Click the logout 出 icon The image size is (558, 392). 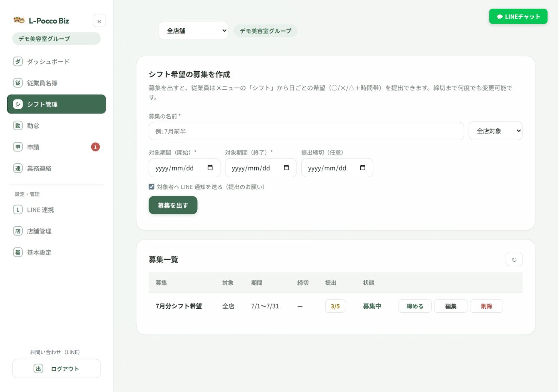coord(38,369)
